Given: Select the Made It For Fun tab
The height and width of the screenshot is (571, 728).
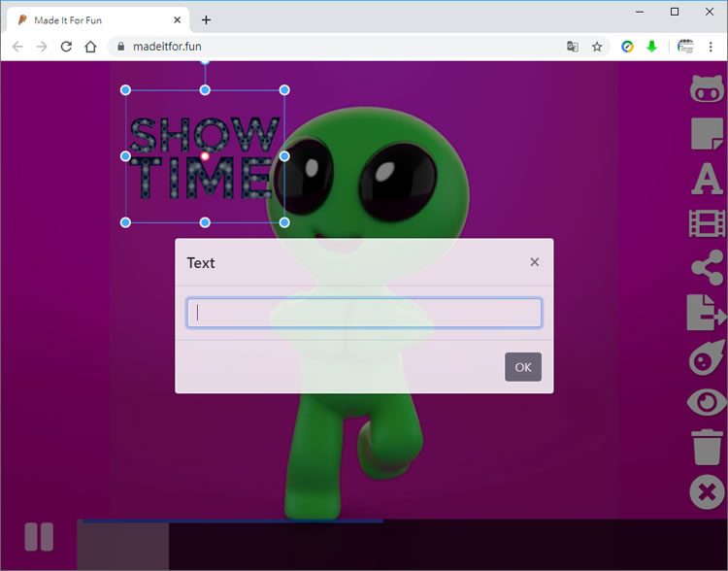Looking at the screenshot, I should click(98, 20).
